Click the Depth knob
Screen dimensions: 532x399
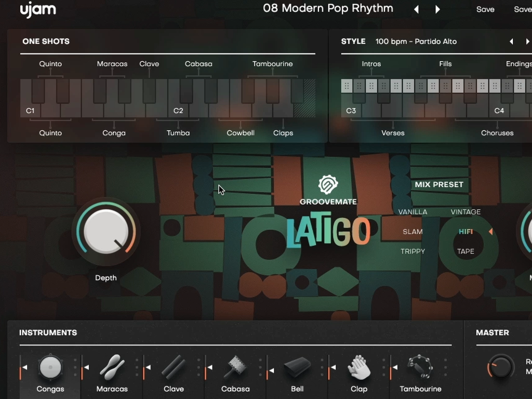(106, 231)
